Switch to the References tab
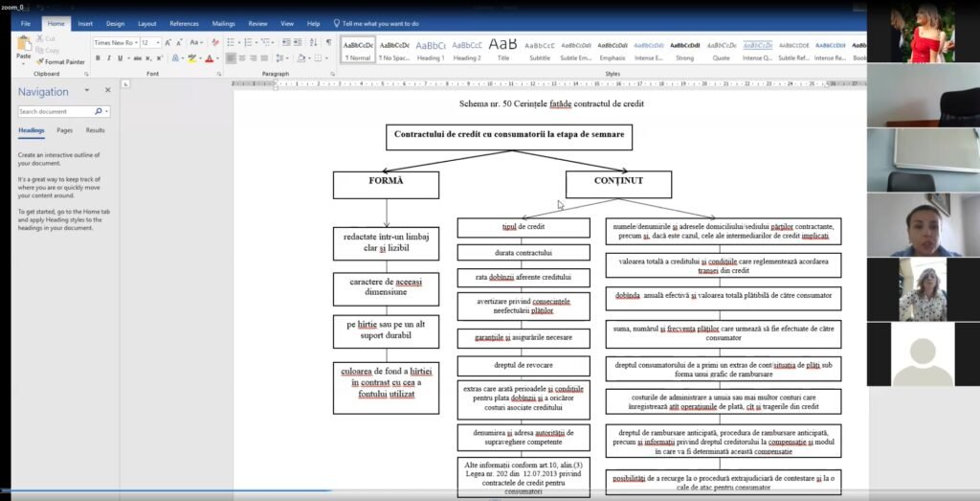 point(185,24)
